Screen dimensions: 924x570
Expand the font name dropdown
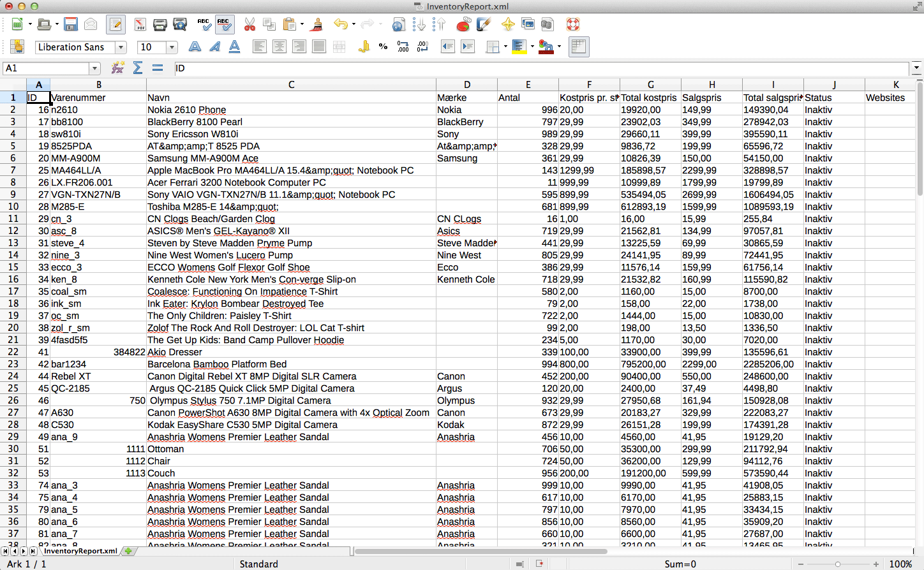tap(120, 47)
